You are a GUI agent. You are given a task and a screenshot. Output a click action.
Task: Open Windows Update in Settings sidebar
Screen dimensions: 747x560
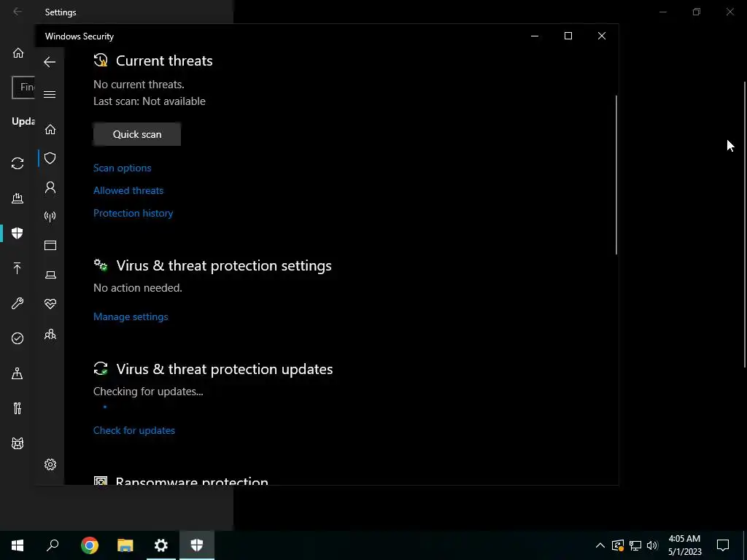pyautogui.click(x=18, y=163)
